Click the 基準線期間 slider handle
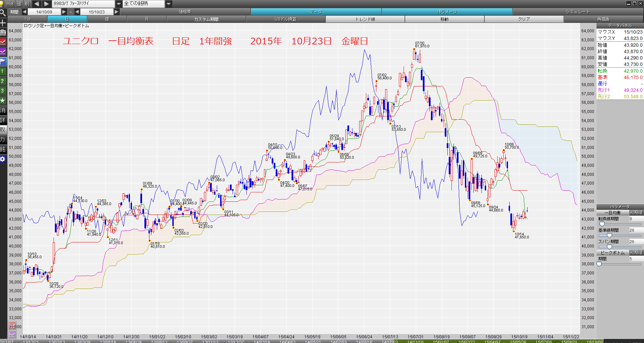Screen dimensions: 644x343 (x=609, y=236)
